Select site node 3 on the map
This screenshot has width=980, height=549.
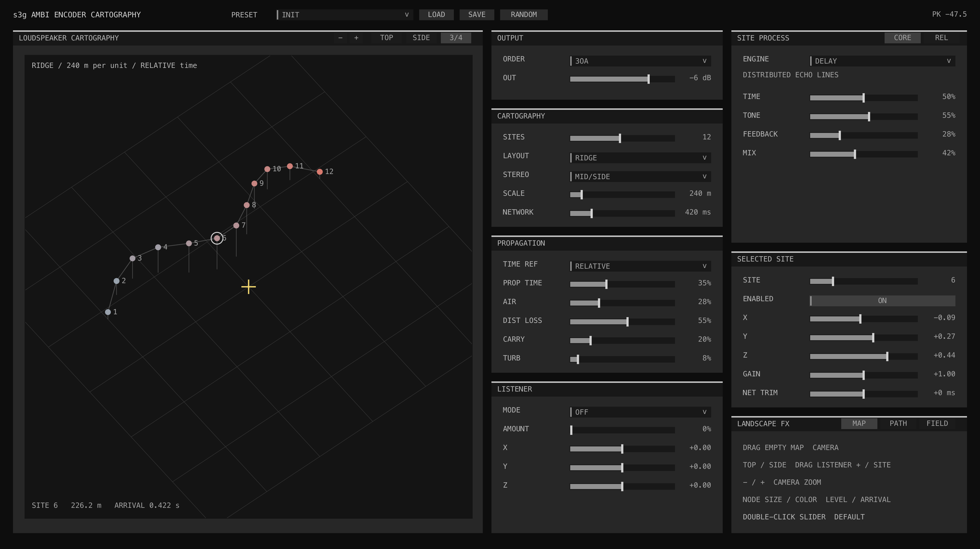pyautogui.click(x=132, y=259)
